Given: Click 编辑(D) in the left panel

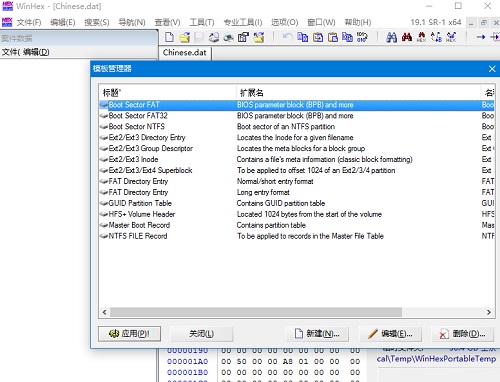Looking at the screenshot, I should [36, 52].
